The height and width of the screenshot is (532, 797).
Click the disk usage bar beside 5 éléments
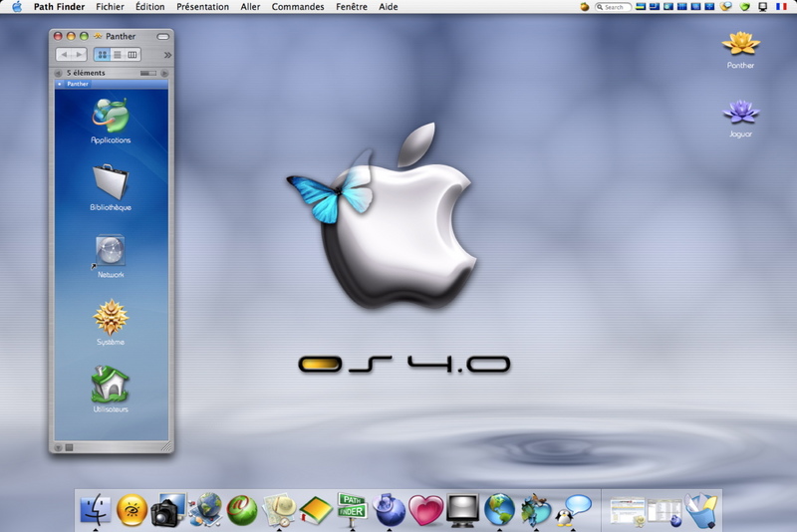pyautogui.click(x=147, y=73)
